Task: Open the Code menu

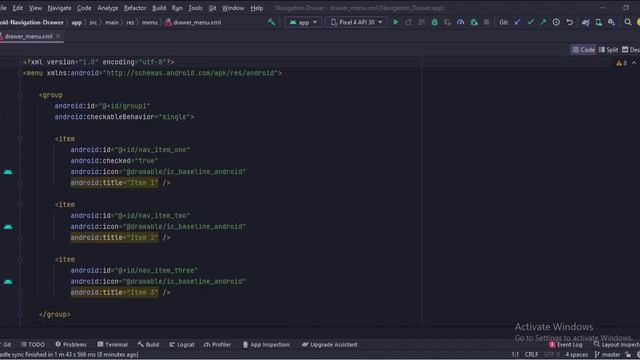Action: click(x=84, y=8)
